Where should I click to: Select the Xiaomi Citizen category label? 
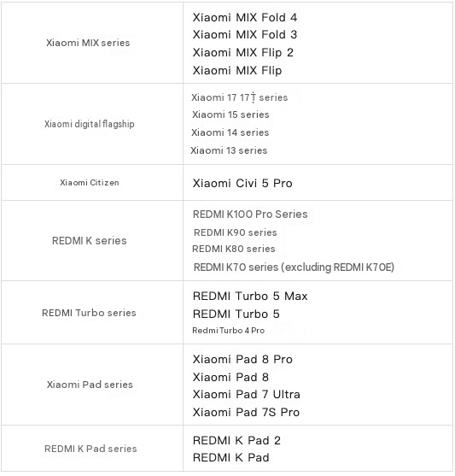pyautogui.click(x=90, y=182)
